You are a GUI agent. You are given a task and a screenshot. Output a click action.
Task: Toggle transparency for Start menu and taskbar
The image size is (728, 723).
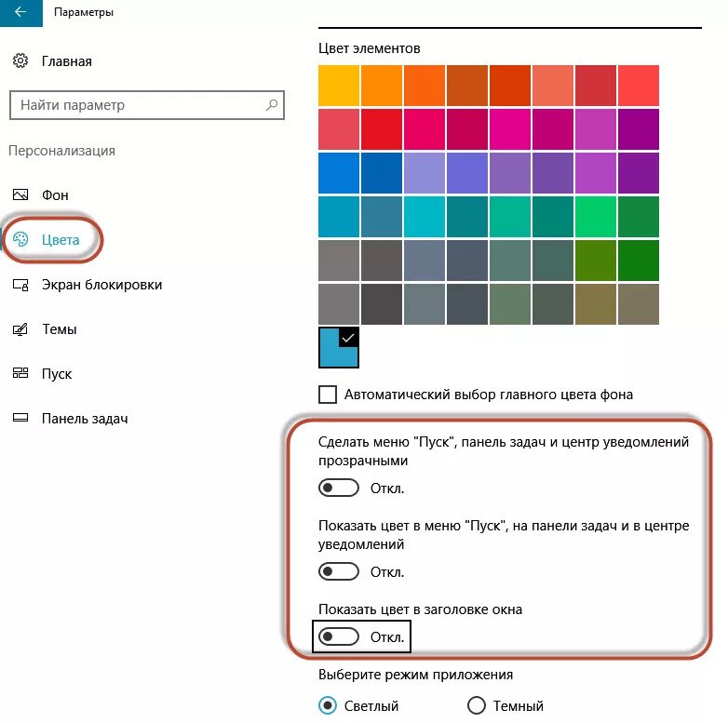[339, 489]
